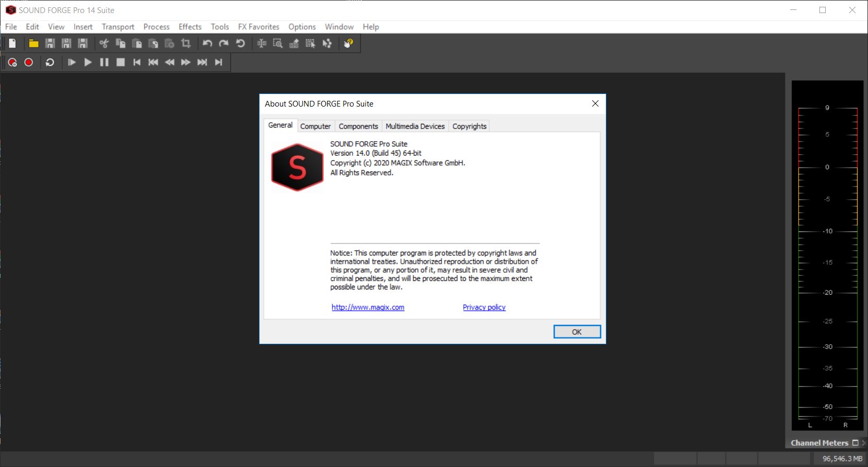Screen dimensions: 868x467
Task: Switch to the Multimedia Devices tab
Action: tap(415, 126)
